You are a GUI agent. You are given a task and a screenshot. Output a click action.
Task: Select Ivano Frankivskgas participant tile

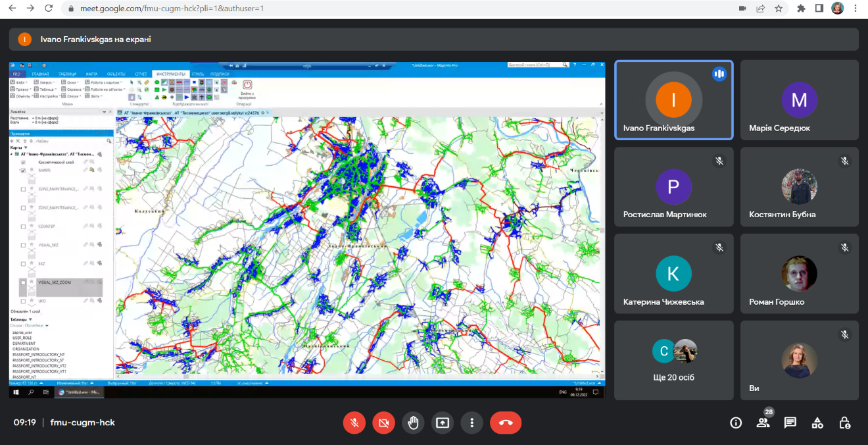coord(673,100)
